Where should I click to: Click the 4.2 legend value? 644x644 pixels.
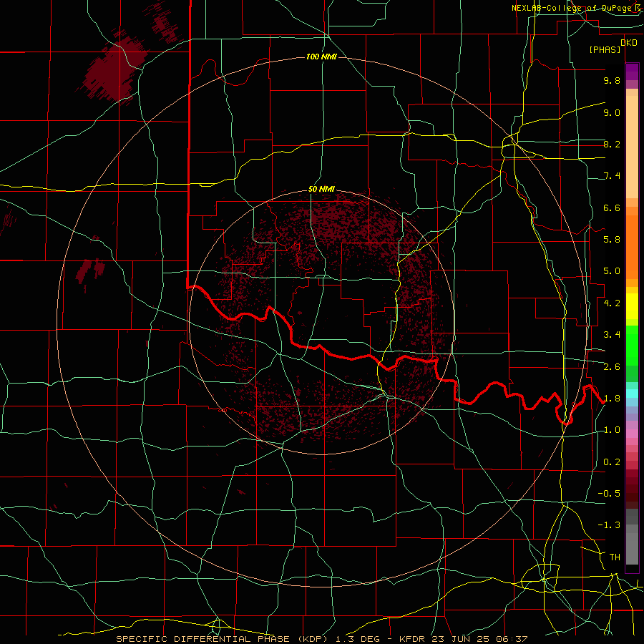tap(612, 303)
